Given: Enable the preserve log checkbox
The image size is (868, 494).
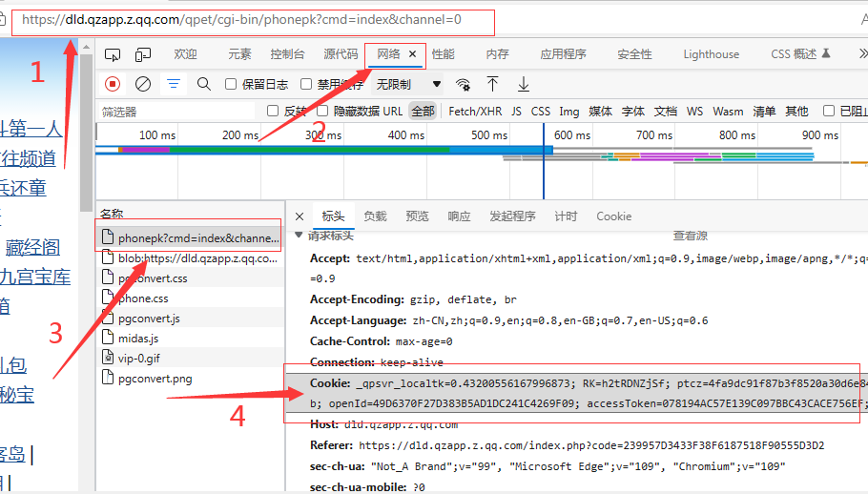Looking at the screenshot, I should pos(231,84).
